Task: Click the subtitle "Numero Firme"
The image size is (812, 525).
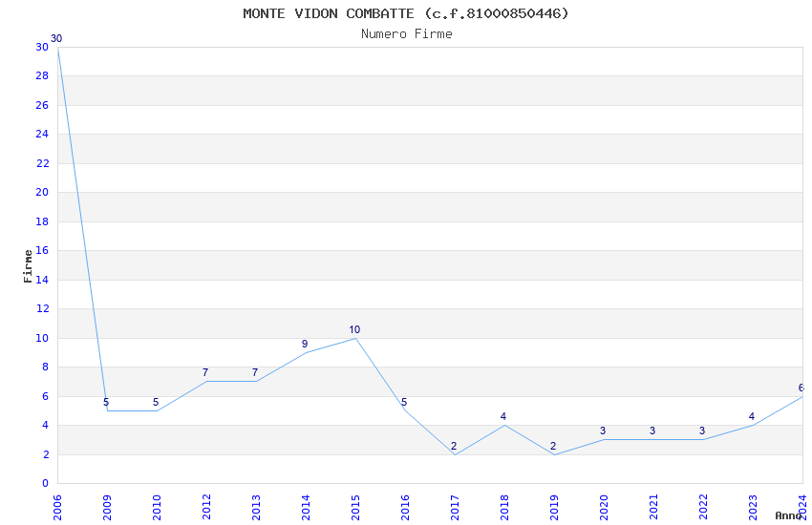Action: point(407,34)
